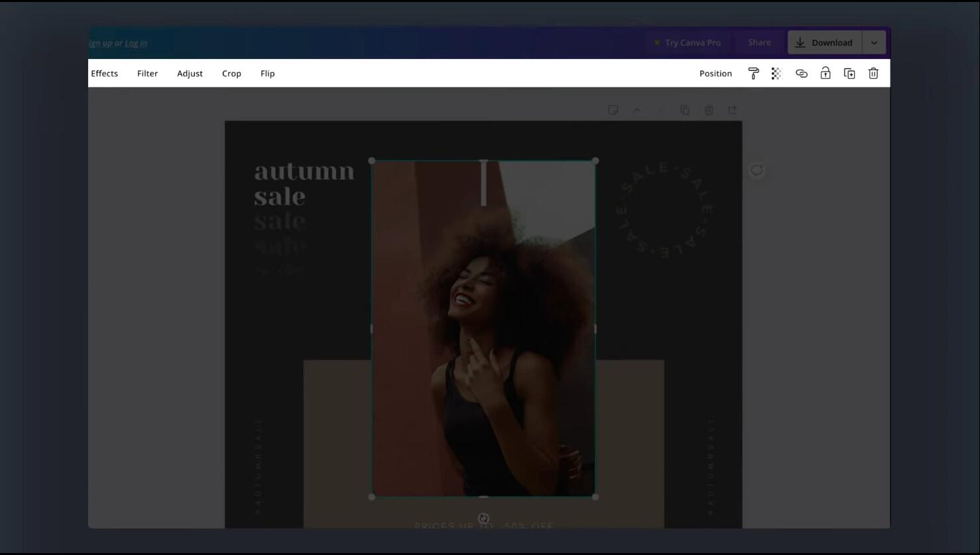Click the Download button
The image size is (980, 555).
(x=824, y=42)
